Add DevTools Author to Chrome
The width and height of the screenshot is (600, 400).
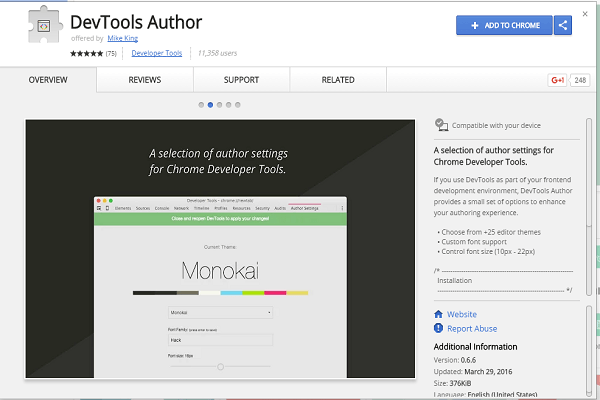point(504,25)
